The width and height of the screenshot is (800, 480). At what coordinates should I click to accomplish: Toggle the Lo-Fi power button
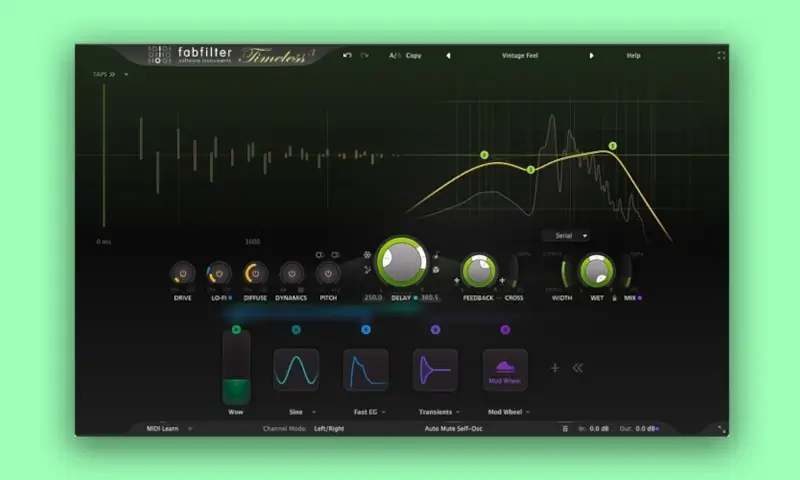pos(219,273)
